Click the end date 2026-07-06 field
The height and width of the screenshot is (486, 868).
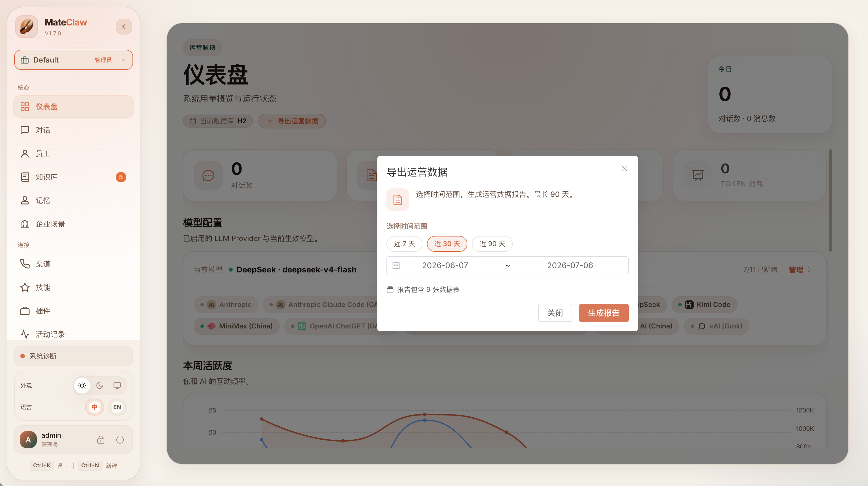pos(570,265)
